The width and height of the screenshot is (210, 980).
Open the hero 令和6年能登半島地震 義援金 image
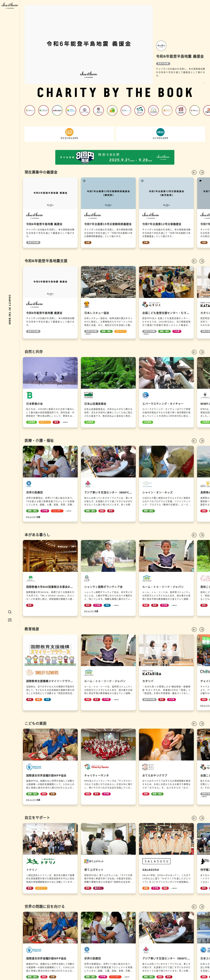pos(88,45)
